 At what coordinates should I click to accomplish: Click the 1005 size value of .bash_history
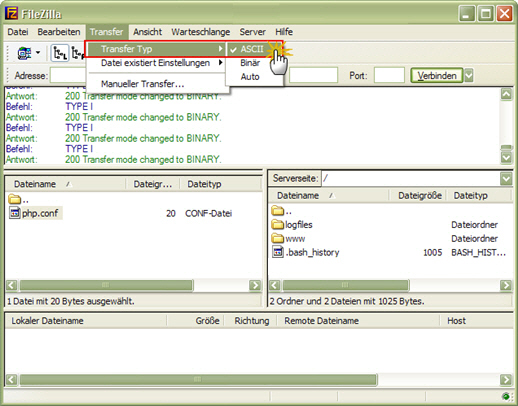click(x=433, y=252)
